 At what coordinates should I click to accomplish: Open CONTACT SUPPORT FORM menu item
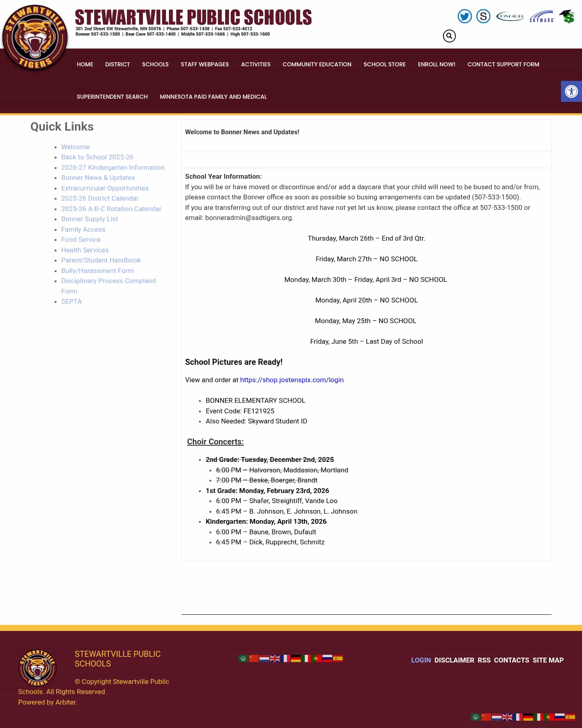click(503, 64)
